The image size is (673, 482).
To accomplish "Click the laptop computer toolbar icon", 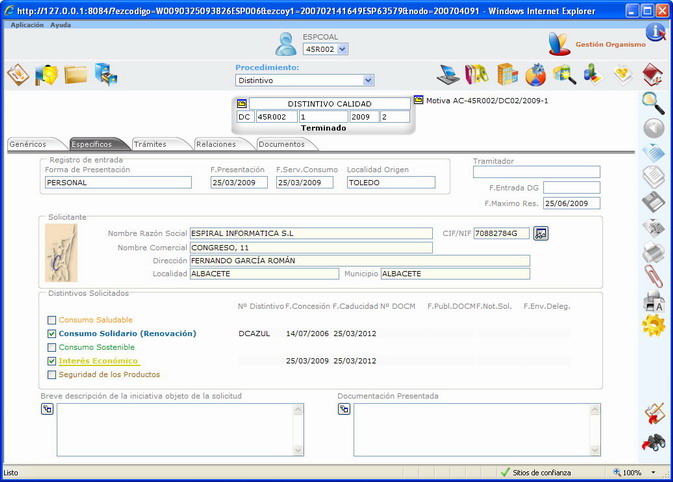I will click(x=448, y=74).
